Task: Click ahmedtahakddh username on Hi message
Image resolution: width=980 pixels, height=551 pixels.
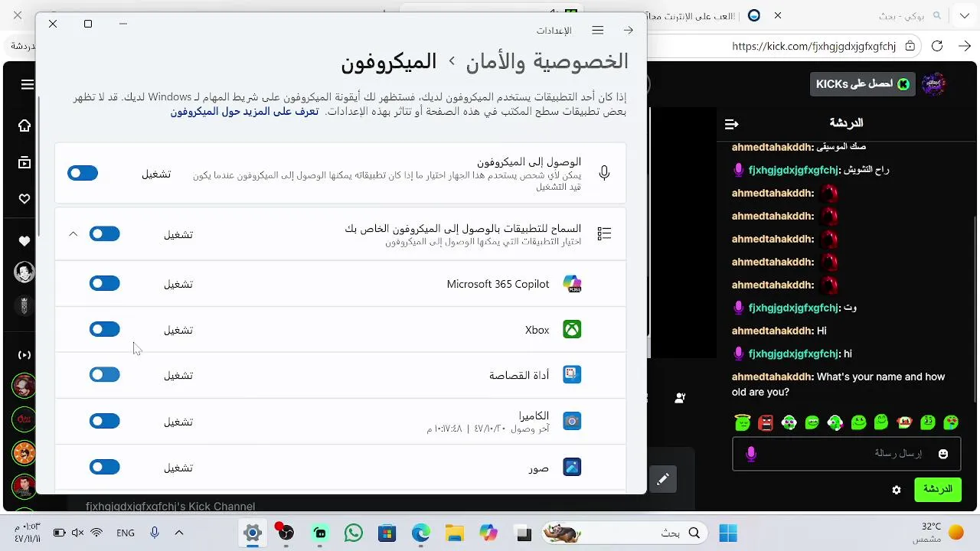Action: click(x=773, y=331)
